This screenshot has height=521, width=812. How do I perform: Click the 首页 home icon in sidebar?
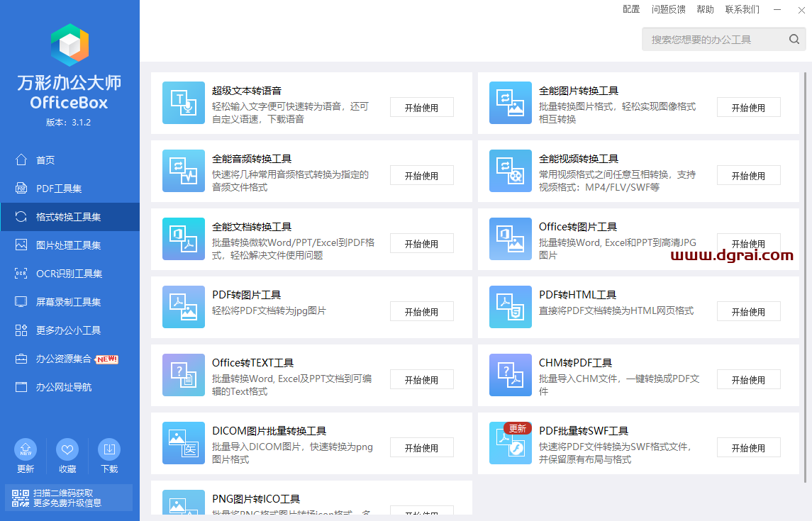(21, 160)
